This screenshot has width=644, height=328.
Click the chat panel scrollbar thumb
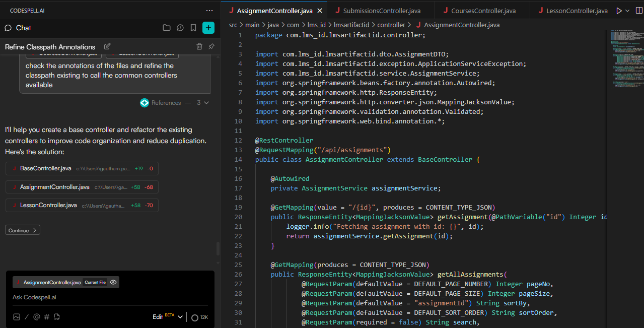tap(218, 249)
